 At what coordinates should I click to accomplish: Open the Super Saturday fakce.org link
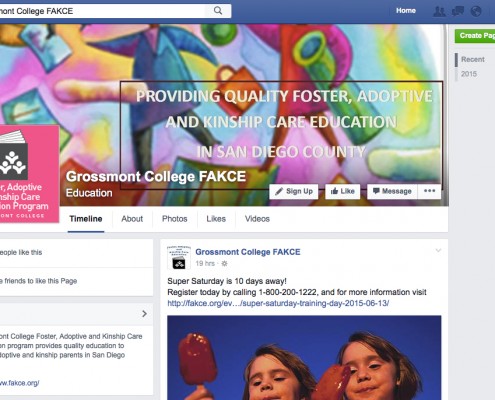pyautogui.click(x=278, y=303)
